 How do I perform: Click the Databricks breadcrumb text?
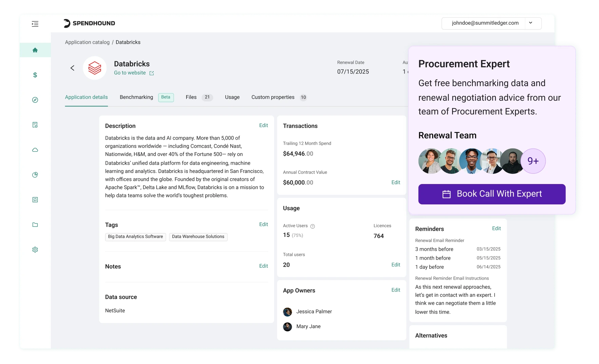coord(128,42)
